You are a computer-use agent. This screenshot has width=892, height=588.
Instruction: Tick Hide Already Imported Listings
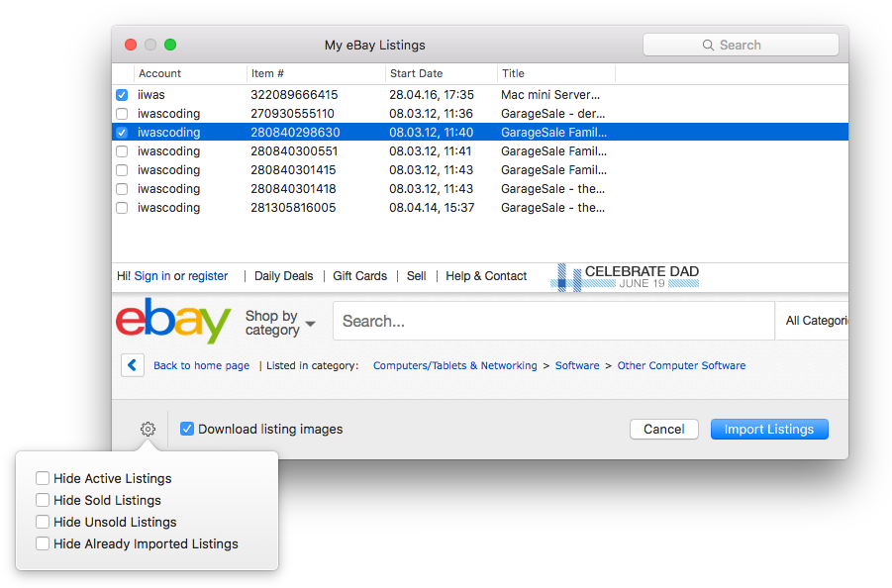coord(43,544)
